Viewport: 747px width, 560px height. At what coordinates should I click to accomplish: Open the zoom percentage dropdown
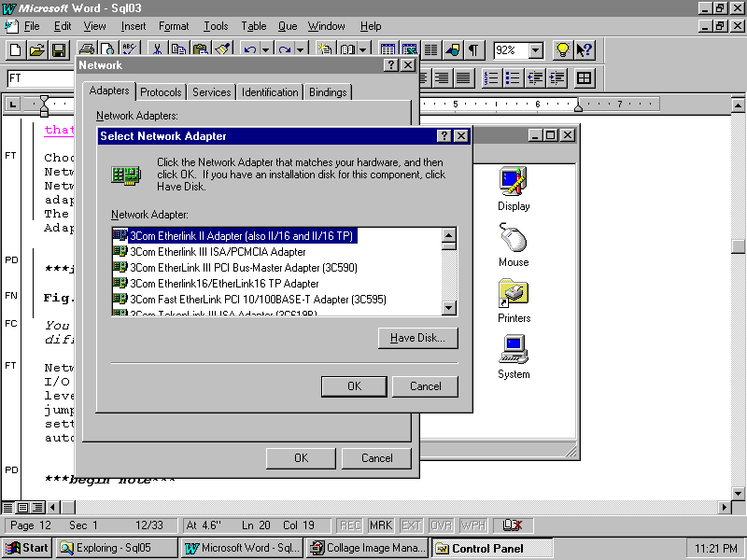point(536,50)
